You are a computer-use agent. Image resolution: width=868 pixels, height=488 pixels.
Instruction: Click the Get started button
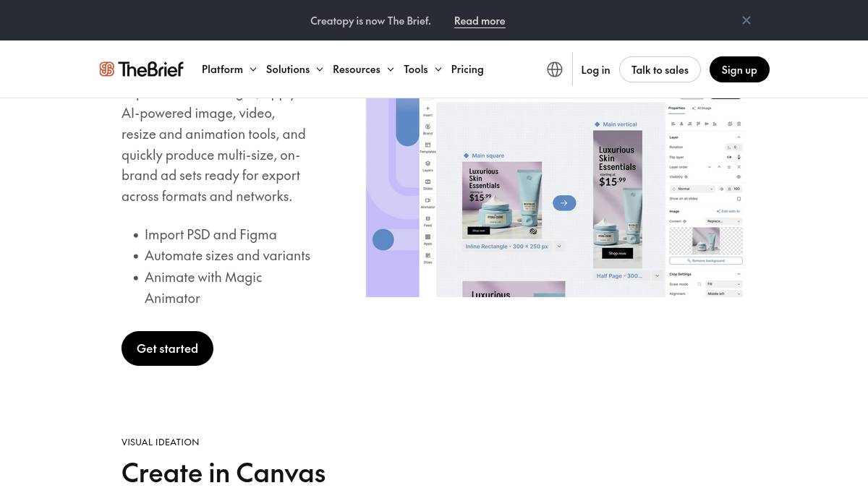(x=167, y=348)
